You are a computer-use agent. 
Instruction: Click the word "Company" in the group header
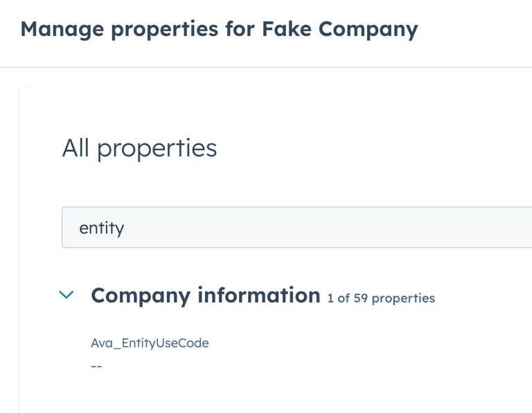[141, 295]
